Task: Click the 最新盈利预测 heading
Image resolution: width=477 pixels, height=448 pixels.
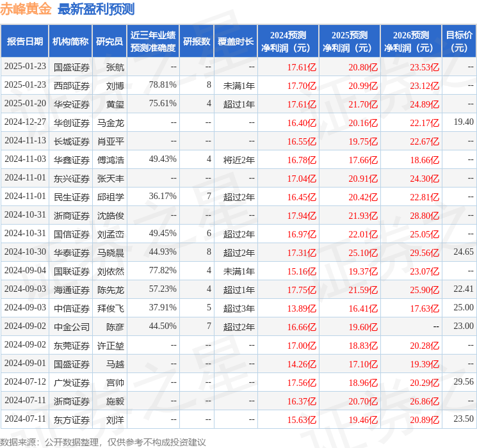Action: [x=96, y=9]
